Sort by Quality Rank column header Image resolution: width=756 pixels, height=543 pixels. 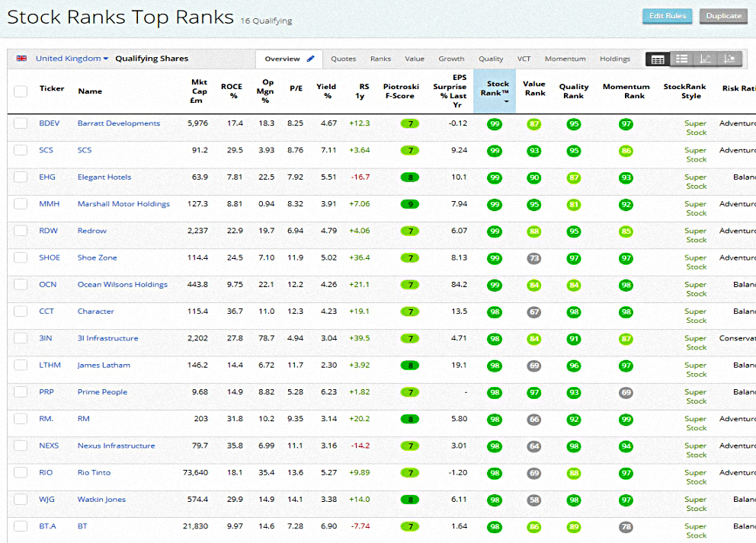574,91
